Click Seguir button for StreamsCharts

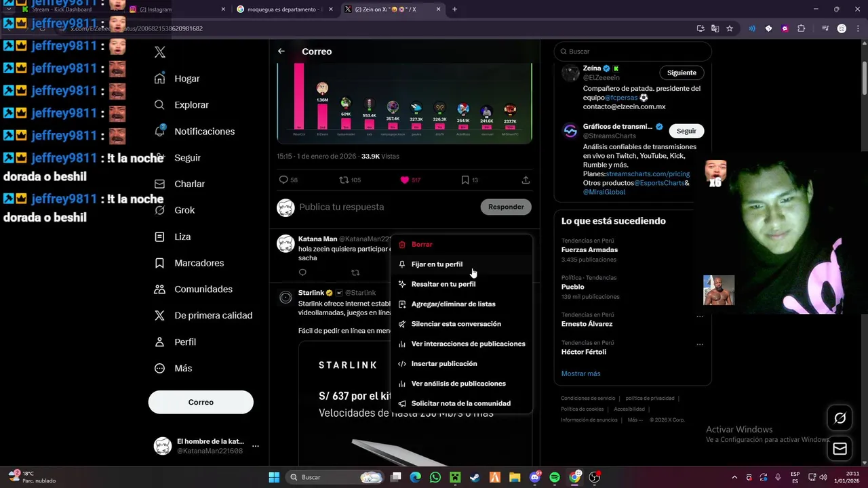[686, 131]
